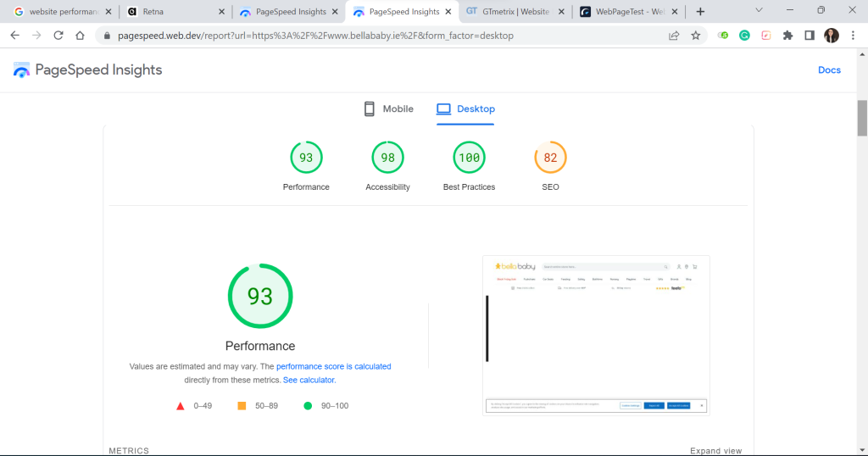The height and width of the screenshot is (456, 868).
Task: Click Expand view in Metrics section
Action: [x=715, y=450]
